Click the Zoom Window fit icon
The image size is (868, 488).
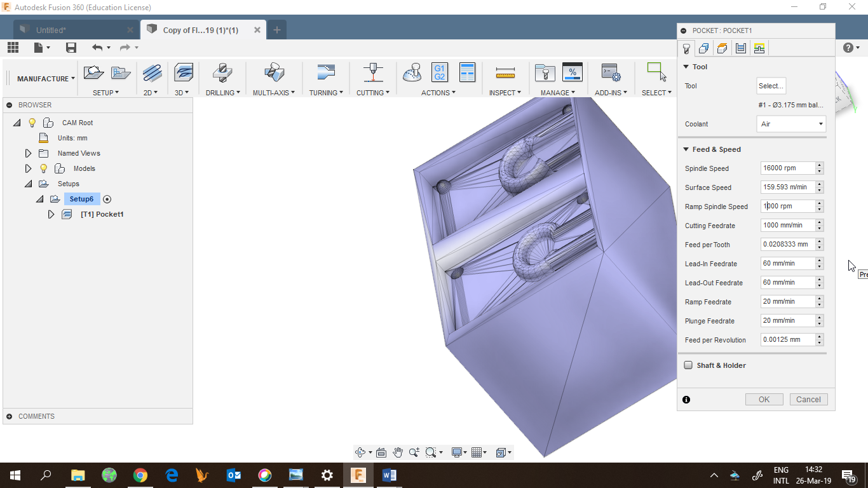pyautogui.click(x=431, y=452)
